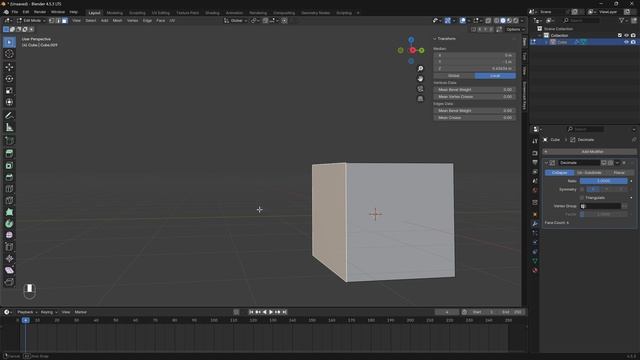Image resolution: width=640 pixels, height=360 pixels.
Task: Open Render properties tab icon
Action: pos(535,153)
